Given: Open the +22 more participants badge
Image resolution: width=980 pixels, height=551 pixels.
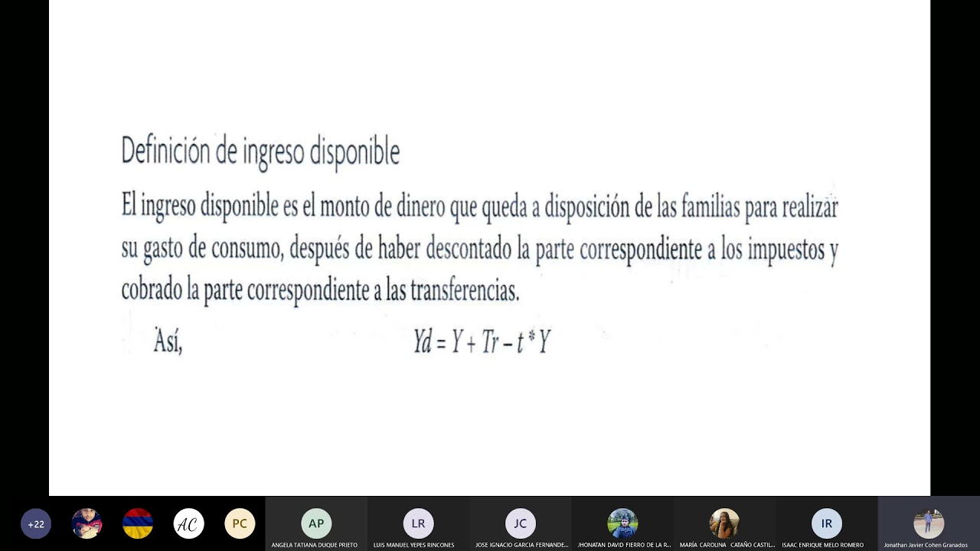Looking at the screenshot, I should [36, 524].
